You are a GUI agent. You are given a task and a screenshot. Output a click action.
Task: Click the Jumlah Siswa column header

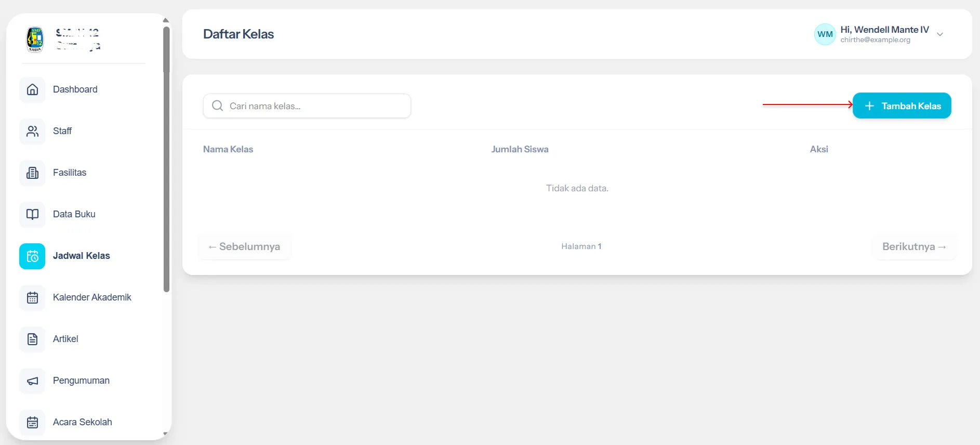click(520, 149)
